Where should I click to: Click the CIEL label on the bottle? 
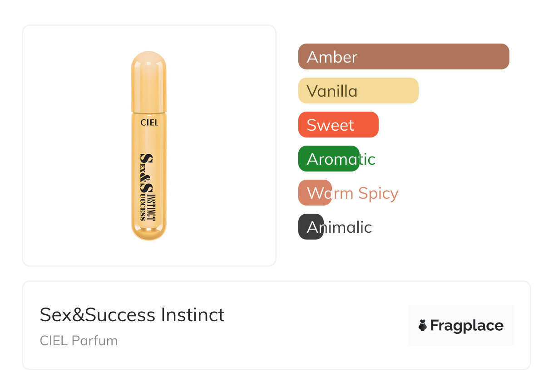[x=149, y=122]
